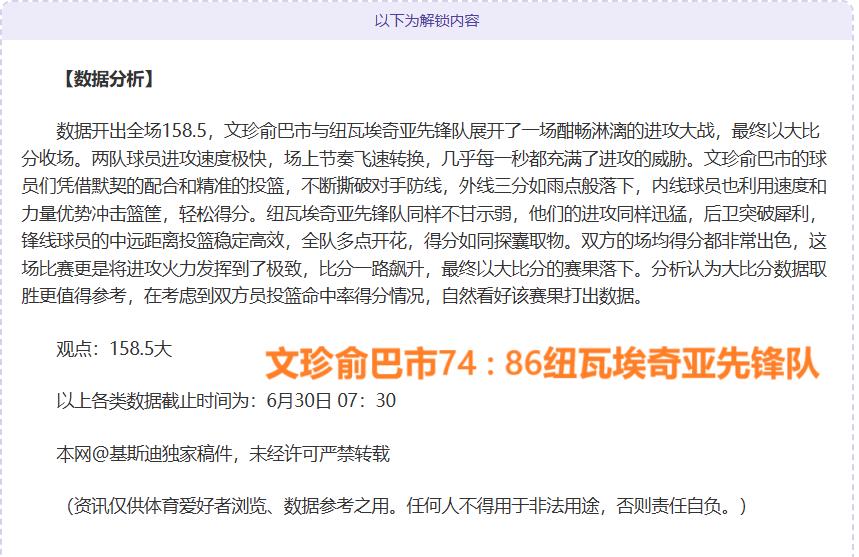
Task: Click the 本网@基斯迪独家稿件，未经许可严禁转载 line
Action: point(223,454)
